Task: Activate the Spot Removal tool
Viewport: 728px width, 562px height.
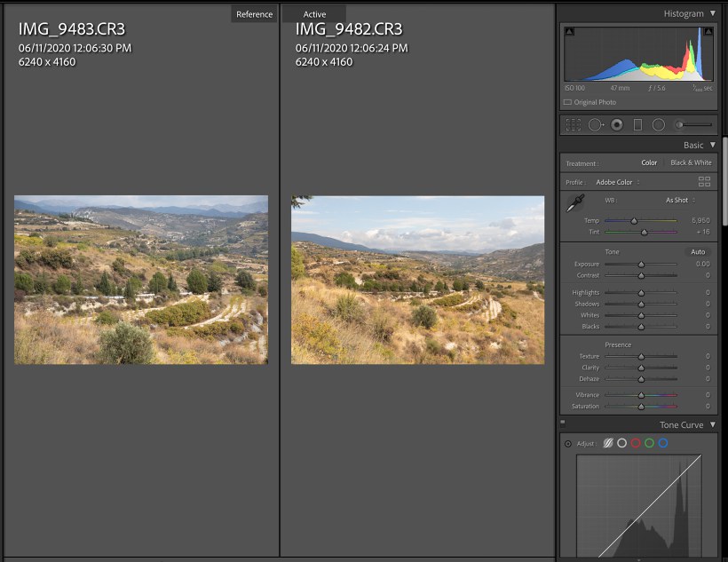Action: 596,125
